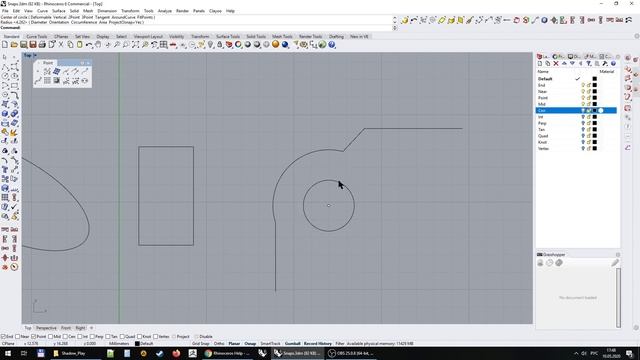Toggle the Point osnap checkbox
This screenshot has width=640, height=360.
pyautogui.click(x=34, y=337)
